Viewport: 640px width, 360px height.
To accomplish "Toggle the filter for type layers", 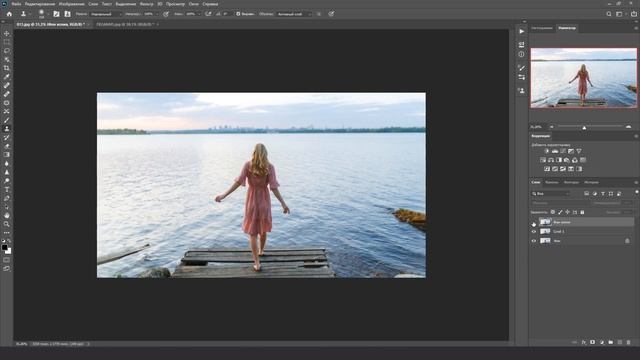I will pyautogui.click(x=603, y=193).
